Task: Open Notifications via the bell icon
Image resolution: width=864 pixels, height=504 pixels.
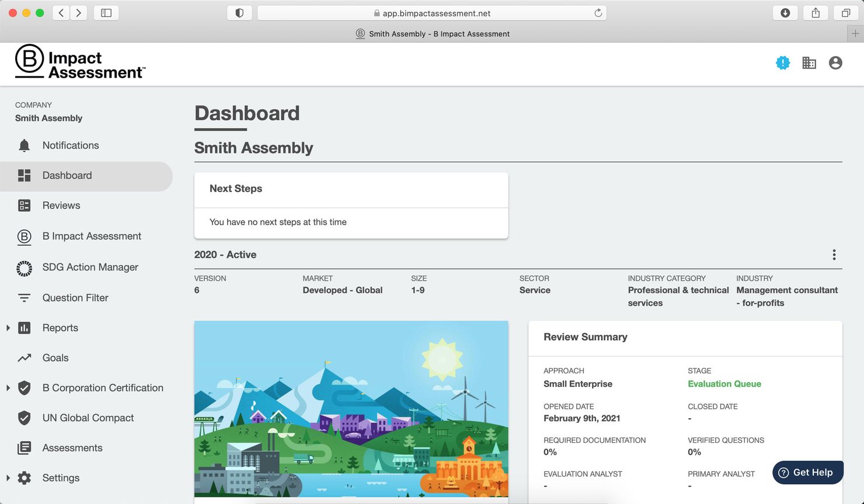Action: click(x=24, y=145)
